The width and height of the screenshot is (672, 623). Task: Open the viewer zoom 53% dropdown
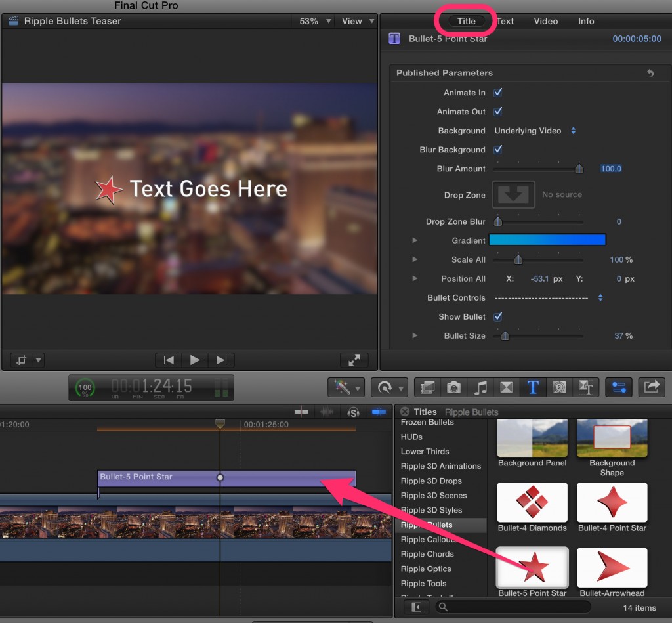coord(314,21)
